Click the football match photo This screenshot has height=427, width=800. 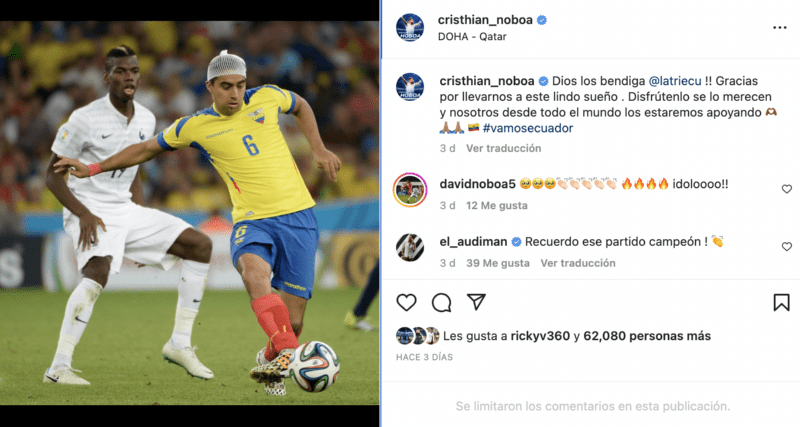(189, 213)
